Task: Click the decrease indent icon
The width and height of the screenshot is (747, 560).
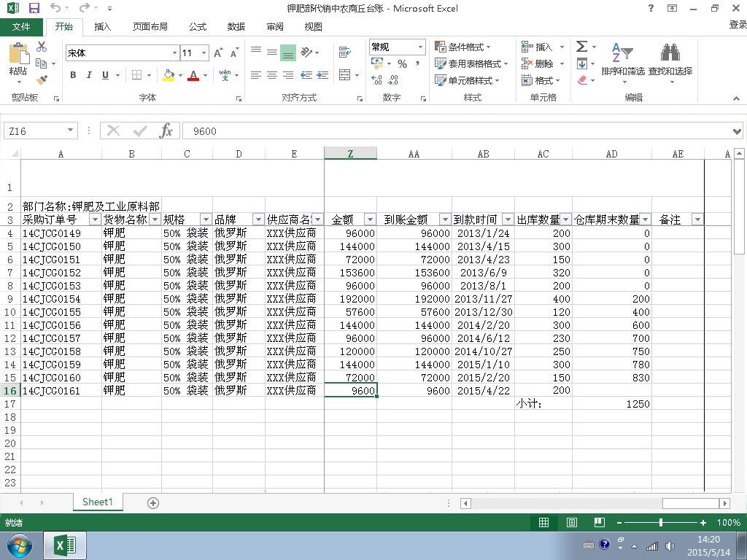Action: tap(306, 75)
